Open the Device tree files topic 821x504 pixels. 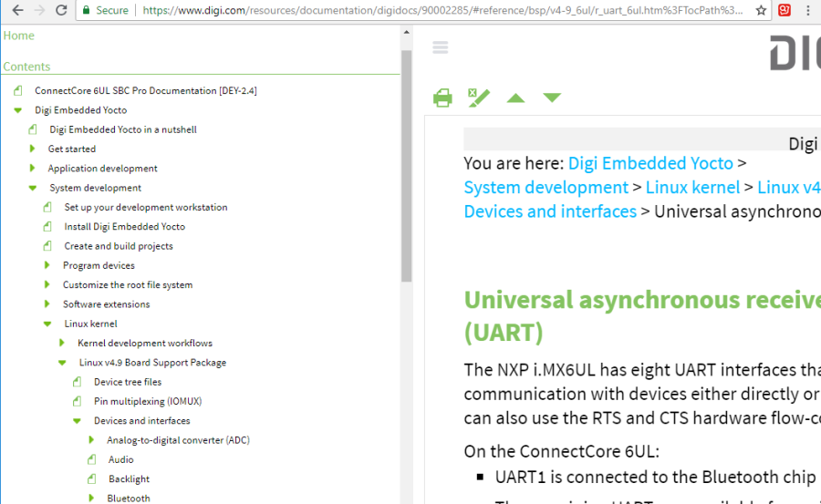[x=128, y=382]
